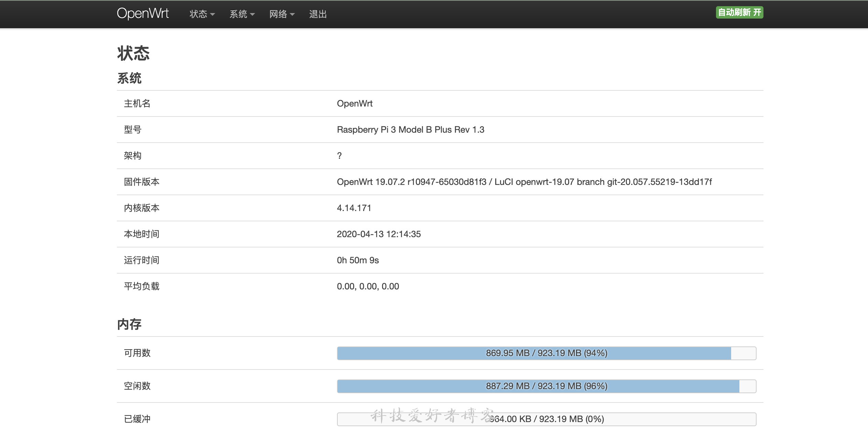Click the 平均负载 row label
This screenshot has height=431, width=868.
[x=142, y=286]
